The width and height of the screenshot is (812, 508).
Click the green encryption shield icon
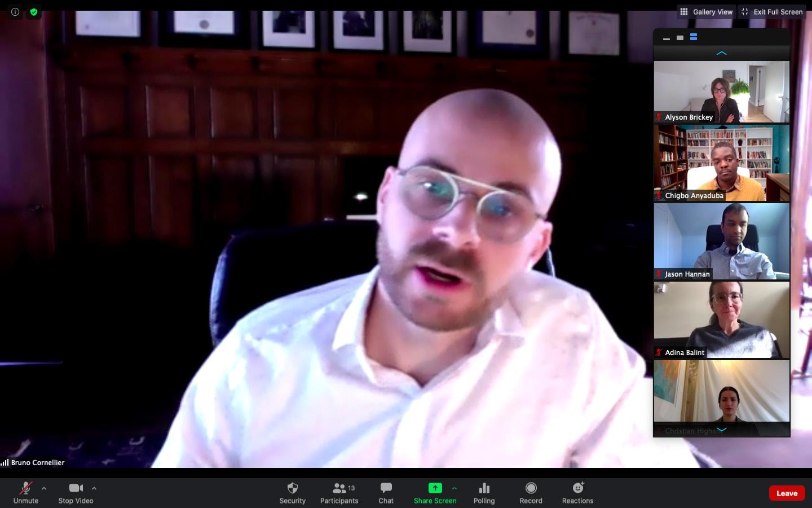tap(34, 12)
